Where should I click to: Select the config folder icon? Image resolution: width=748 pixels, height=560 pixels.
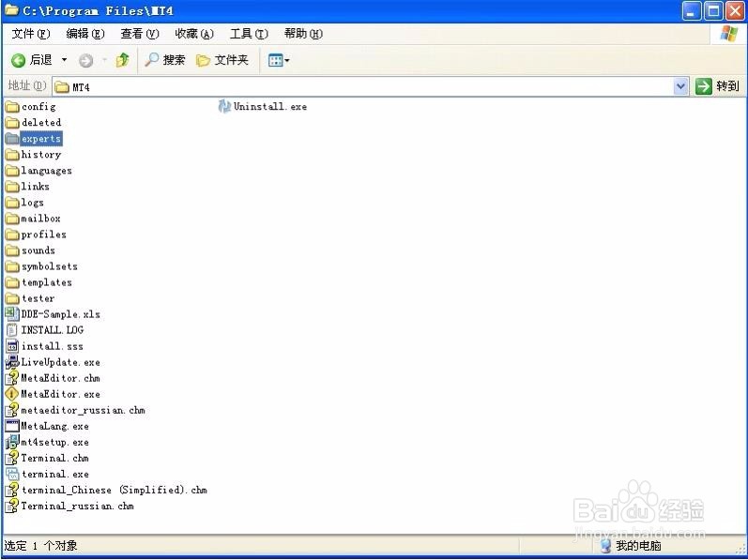(12, 107)
